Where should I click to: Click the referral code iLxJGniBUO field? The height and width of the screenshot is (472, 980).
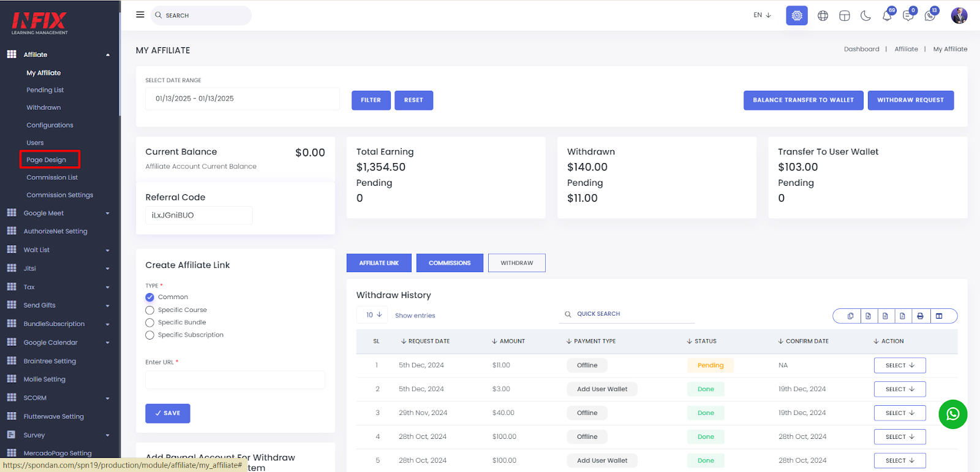click(199, 215)
